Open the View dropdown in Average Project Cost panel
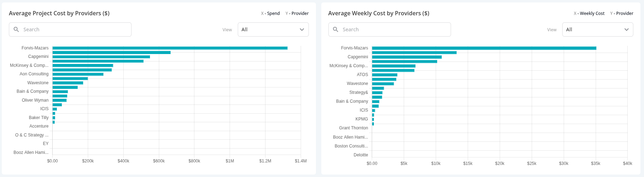The width and height of the screenshot is (644, 177). coord(273,29)
